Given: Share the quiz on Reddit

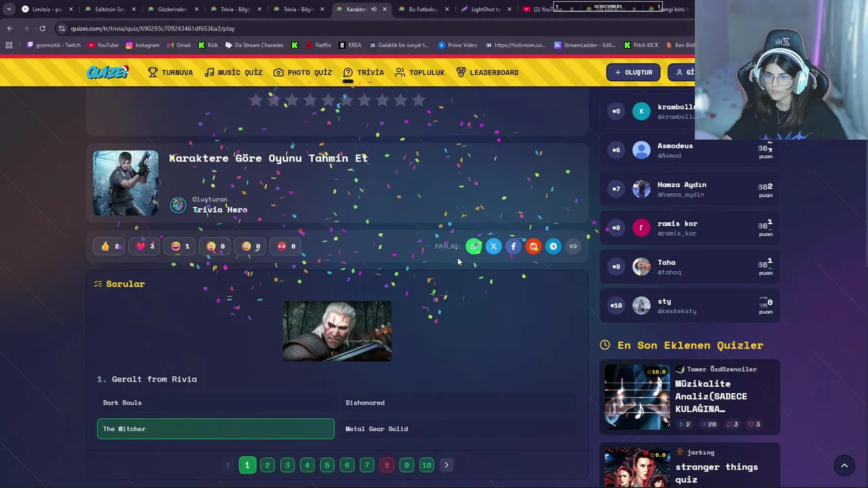Looking at the screenshot, I should pyautogui.click(x=534, y=246).
